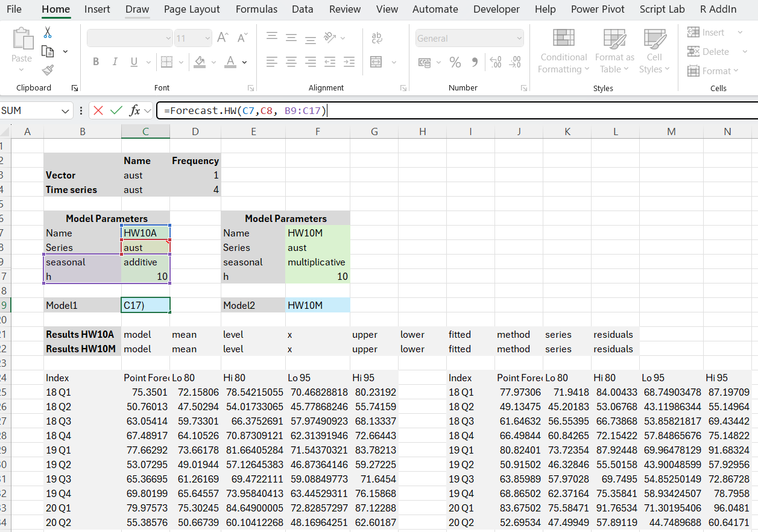The height and width of the screenshot is (532, 758).
Task: Open the Clipboard group dialog launcher
Action: (75, 88)
